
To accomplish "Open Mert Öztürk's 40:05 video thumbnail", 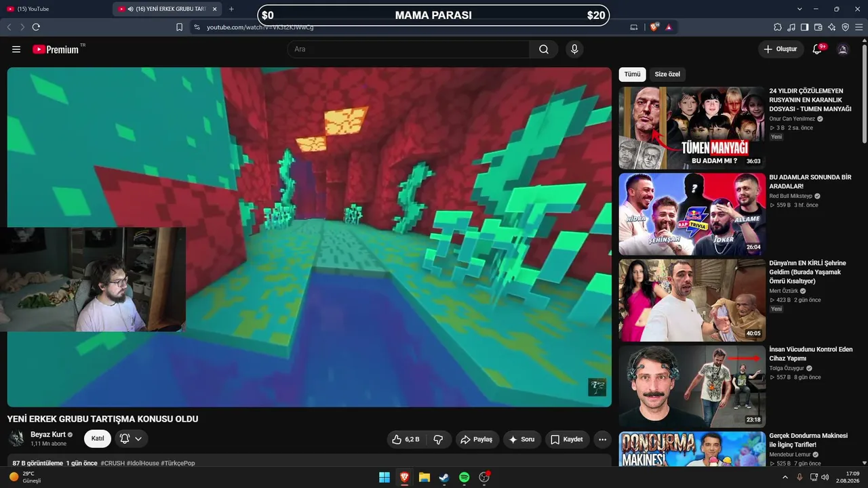I will (x=692, y=300).
